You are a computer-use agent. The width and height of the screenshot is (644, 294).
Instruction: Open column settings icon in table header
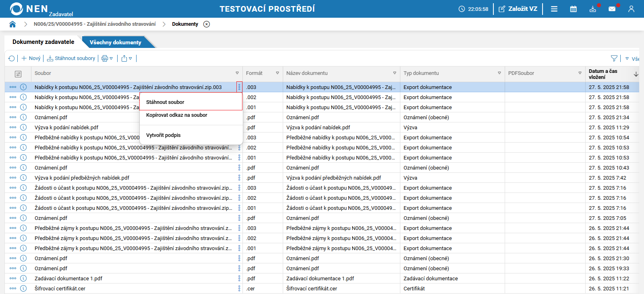(18, 74)
